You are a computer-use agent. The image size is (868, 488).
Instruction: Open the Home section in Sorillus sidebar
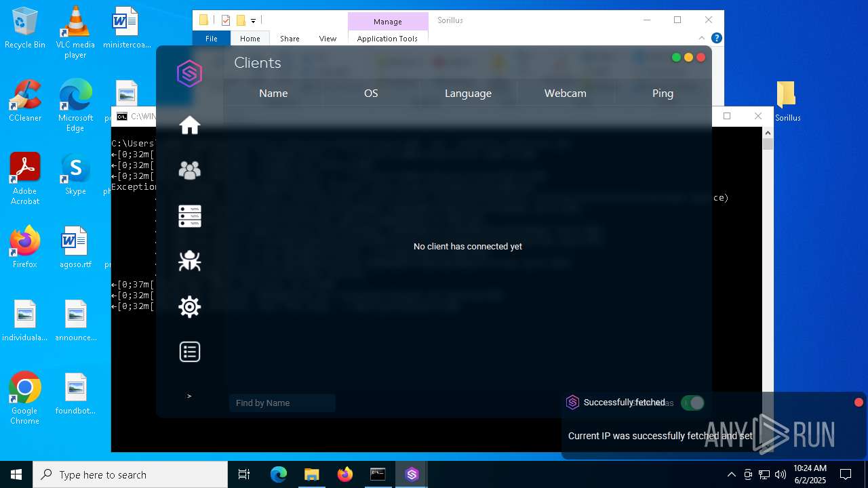click(x=190, y=125)
